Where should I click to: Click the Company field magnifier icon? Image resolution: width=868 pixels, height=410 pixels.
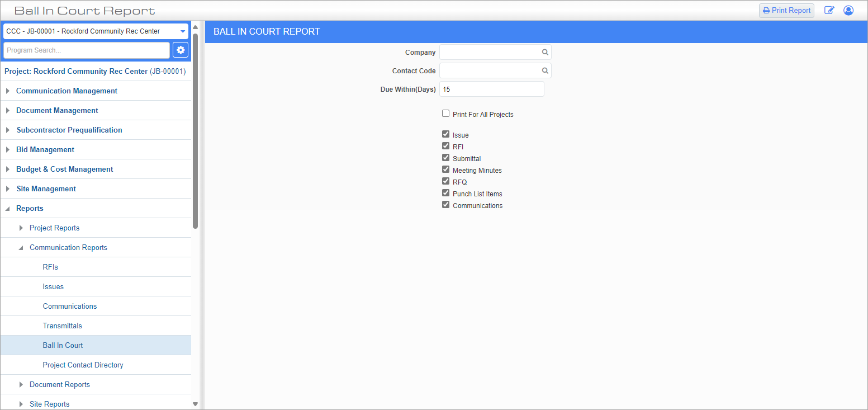tap(545, 53)
